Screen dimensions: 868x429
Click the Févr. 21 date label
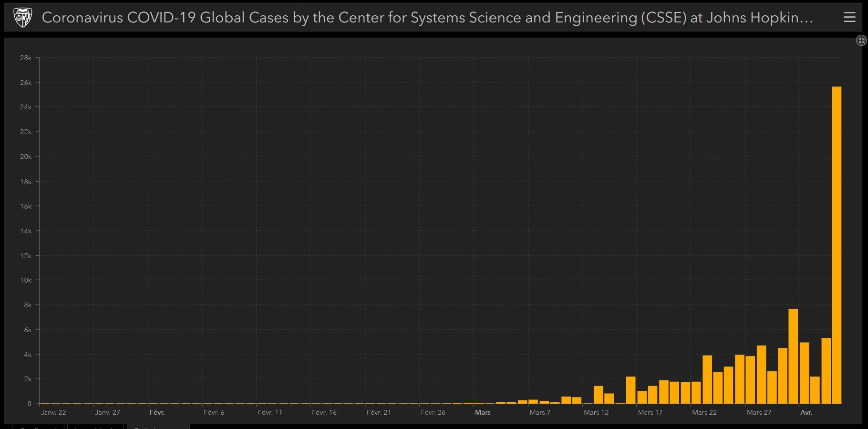[x=379, y=412]
